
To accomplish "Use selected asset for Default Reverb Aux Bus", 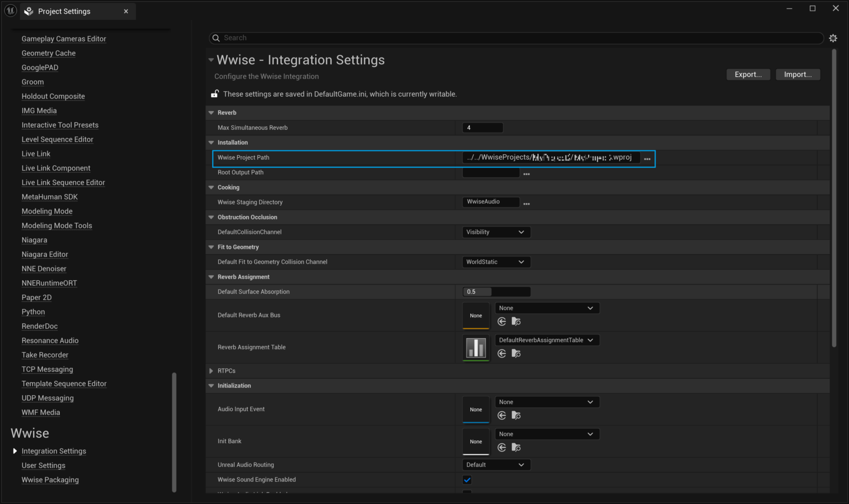I will click(501, 321).
